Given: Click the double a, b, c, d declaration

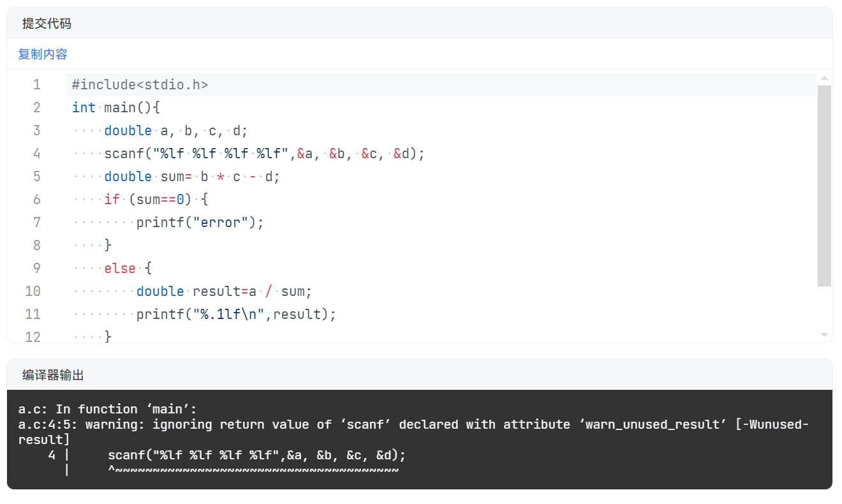Looking at the screenshot, I should click(x=175, y=131).
